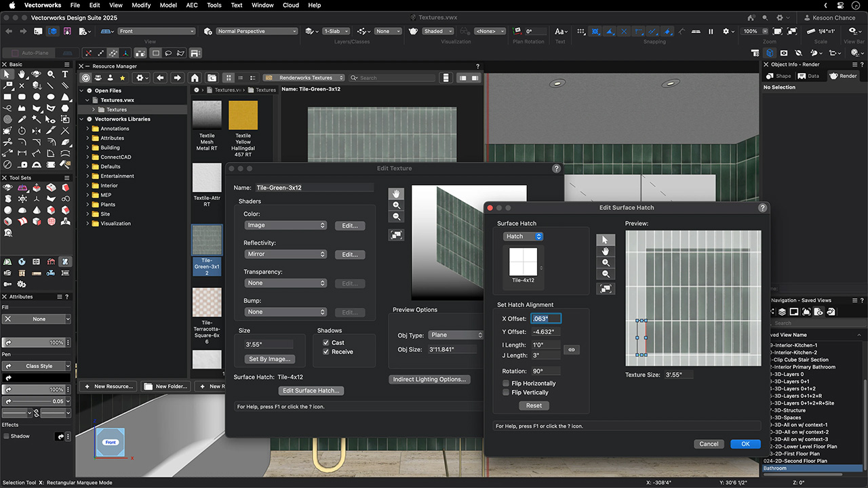The height and width of the screenshot is (488, 868).
Task: Switch to the Data tab in Object Info
Action: (x=809, y=76)
